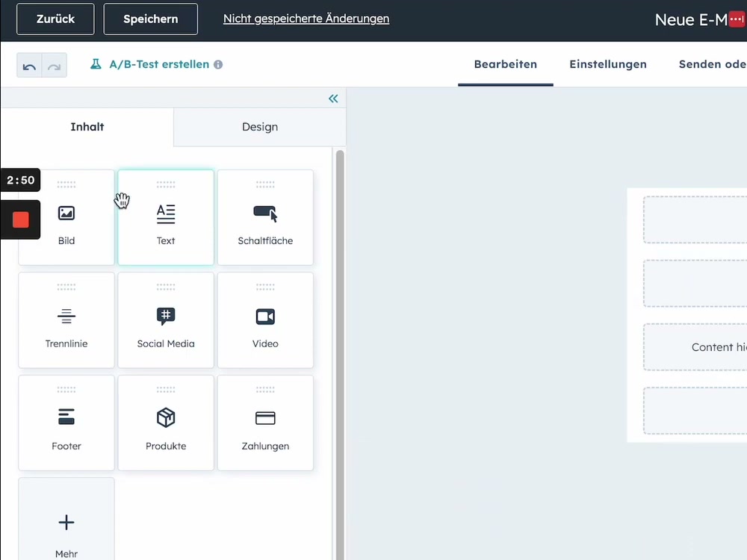
Task: Select the Text content block
Action: tap(165, 217)
